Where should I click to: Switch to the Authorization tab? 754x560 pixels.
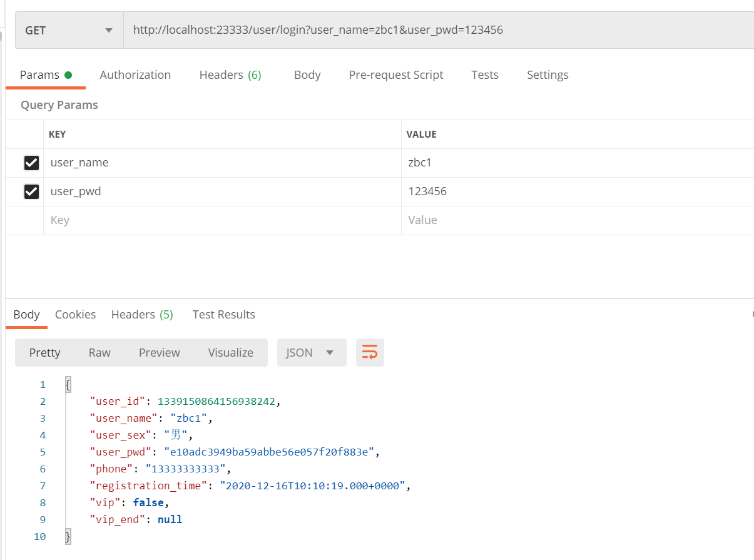point(135,75)
